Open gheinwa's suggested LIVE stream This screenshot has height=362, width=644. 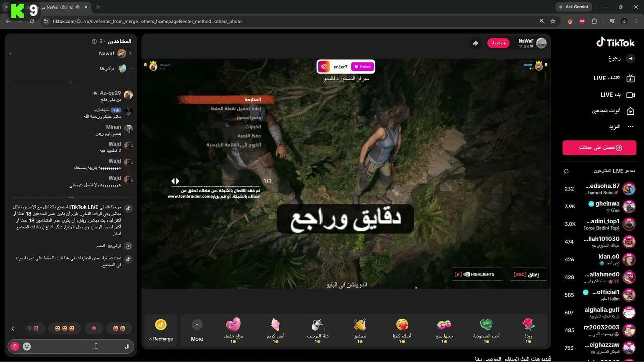tap(599, 207)
